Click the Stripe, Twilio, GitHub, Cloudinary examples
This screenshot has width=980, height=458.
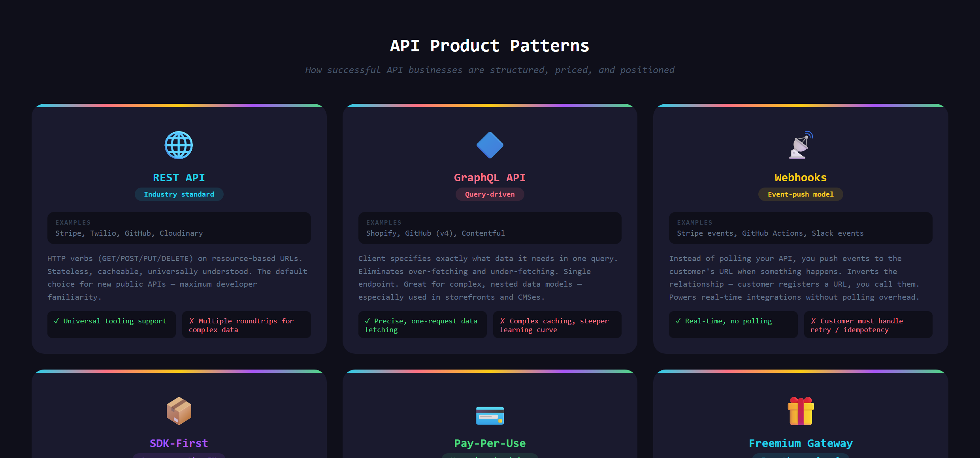pyautogui.click(x=129, y=233)
